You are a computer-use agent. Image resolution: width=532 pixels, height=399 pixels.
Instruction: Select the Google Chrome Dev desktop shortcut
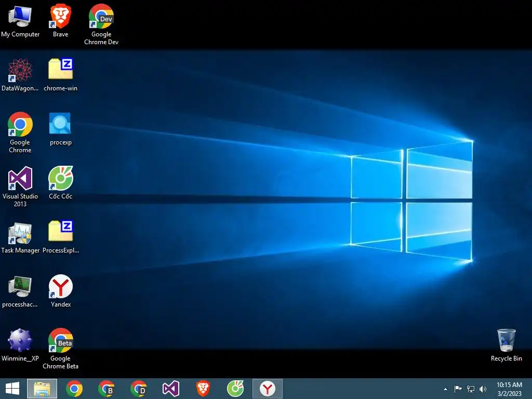point(101,25)
